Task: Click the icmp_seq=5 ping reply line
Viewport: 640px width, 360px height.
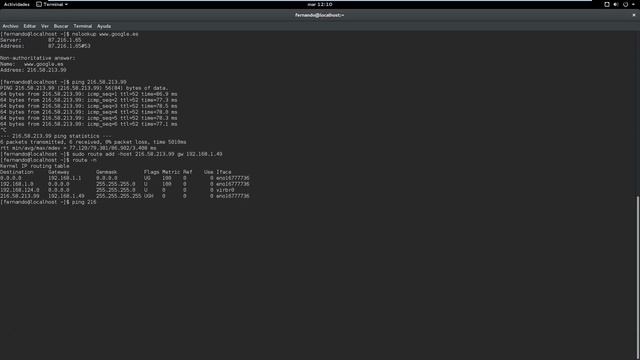Action: [x=89, y=118]
